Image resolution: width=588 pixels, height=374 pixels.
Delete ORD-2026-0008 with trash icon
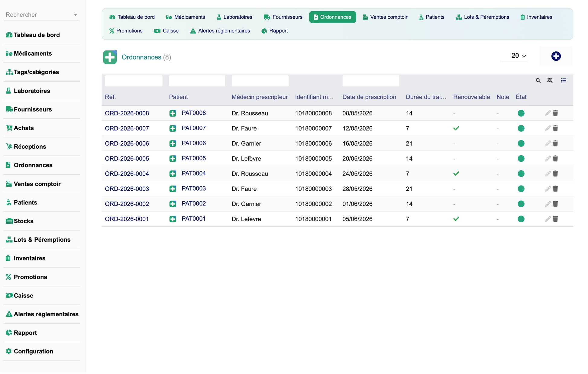pos(555,113)
